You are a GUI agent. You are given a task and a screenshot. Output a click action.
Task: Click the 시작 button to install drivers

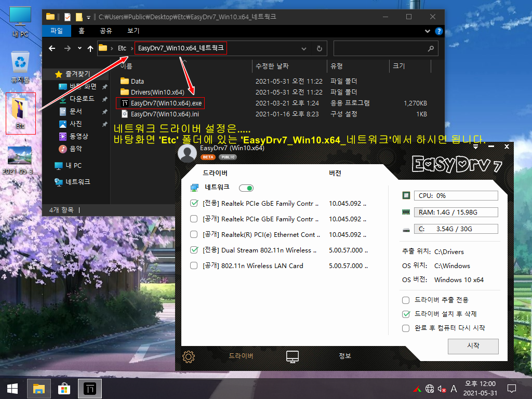point(473,346)
